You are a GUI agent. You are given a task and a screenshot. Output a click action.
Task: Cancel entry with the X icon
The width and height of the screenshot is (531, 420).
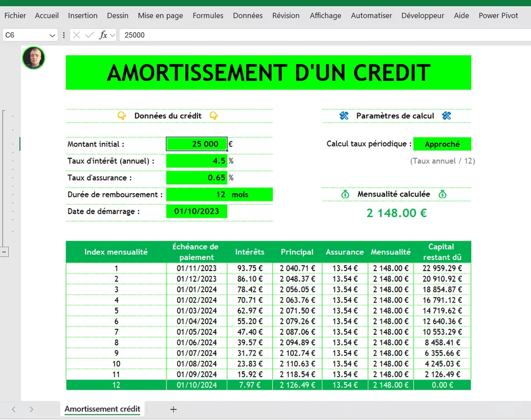pyautogui.click(x=76, y=35)
